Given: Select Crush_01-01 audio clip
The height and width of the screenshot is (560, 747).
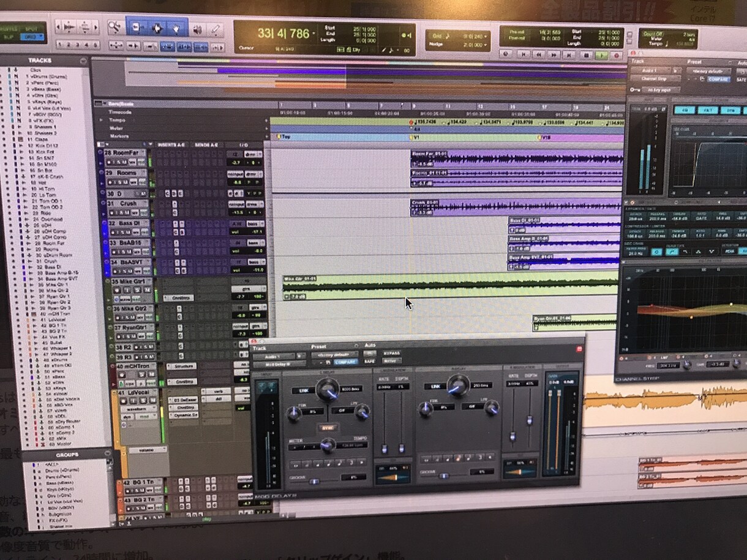Looking at the screenshot, I should point(517,207).
